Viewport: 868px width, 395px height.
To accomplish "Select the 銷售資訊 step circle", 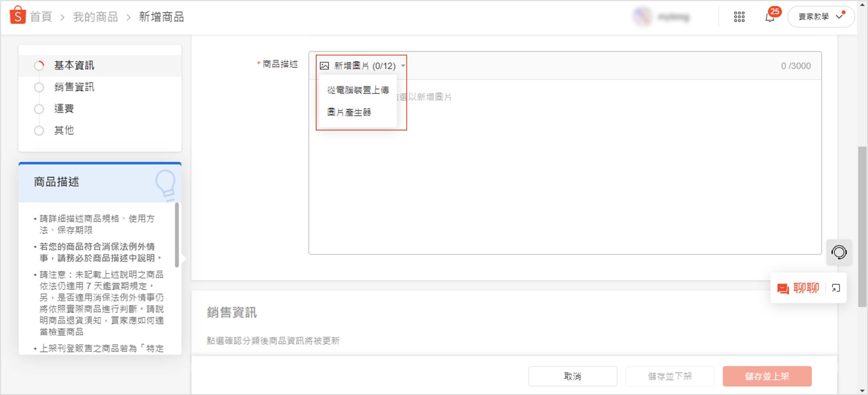I will pyautogui.click(x=39, y=87).
